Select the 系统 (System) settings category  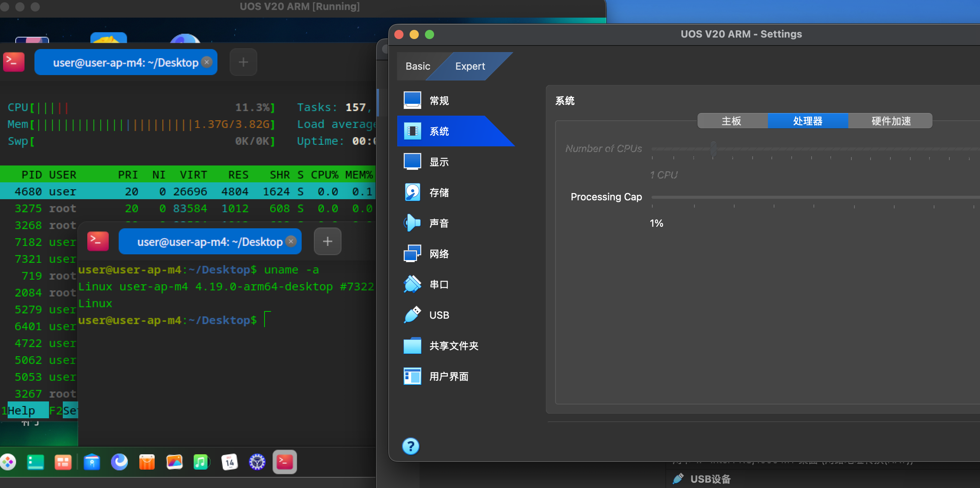point(456,131)
